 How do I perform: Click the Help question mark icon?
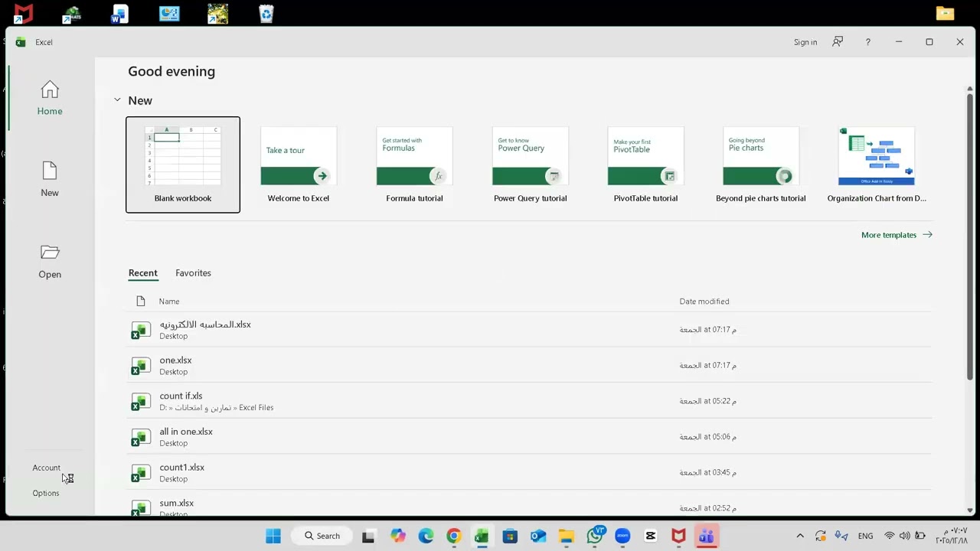[867, 42]
